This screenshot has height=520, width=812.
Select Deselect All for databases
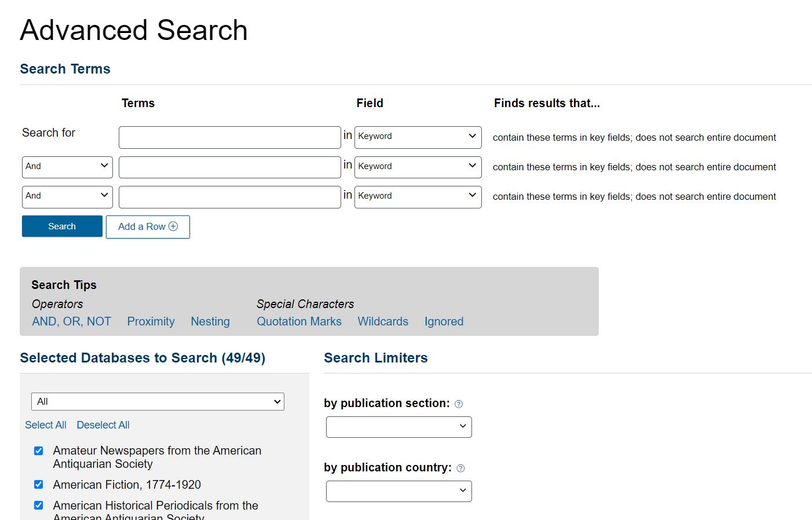[103, 424]
